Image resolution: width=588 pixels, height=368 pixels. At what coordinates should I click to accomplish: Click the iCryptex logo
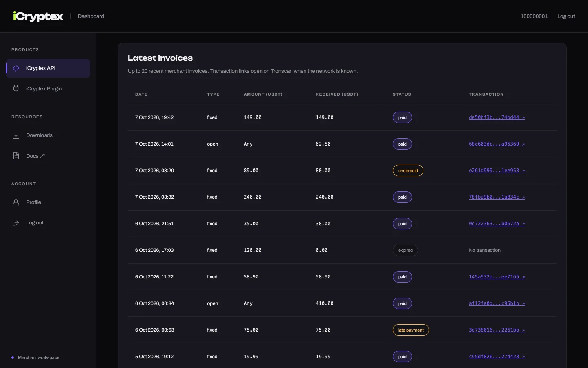[38, 16]
